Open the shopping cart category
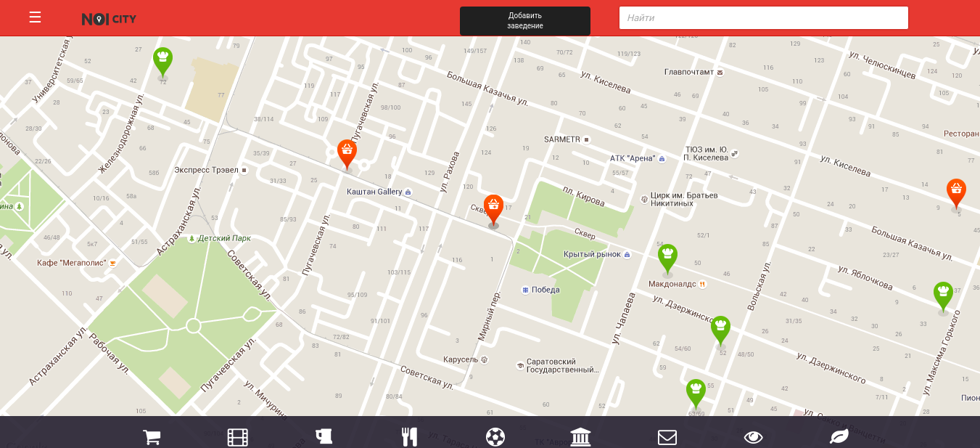This screenshot has width=980, height=448. click(152, 436)
